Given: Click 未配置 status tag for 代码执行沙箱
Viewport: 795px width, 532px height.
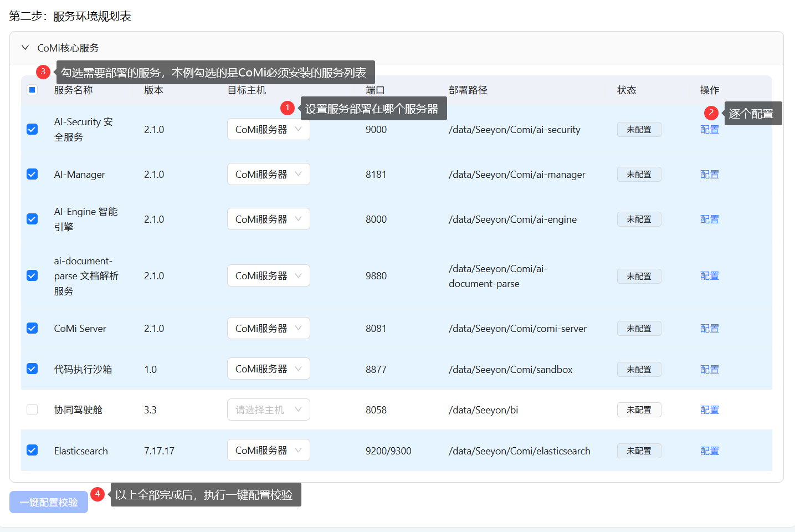Looking at the screenshot, I should pos(639,370).
